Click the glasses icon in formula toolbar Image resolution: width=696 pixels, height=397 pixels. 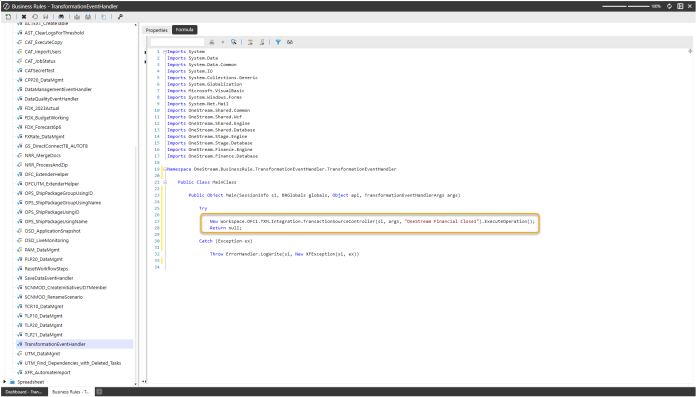(290, 42)
